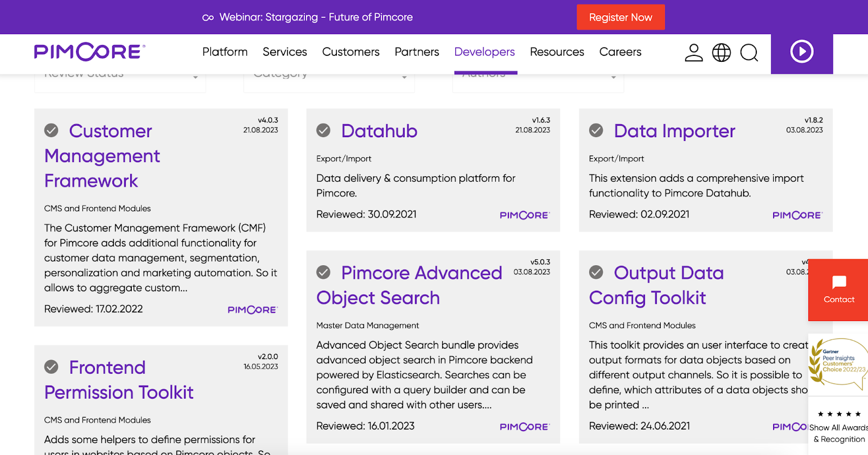Click version v4.0.3 on Customer Management card
Viewport: 868px width, 455px height.
pyautogui.click(x=268, y=120)
